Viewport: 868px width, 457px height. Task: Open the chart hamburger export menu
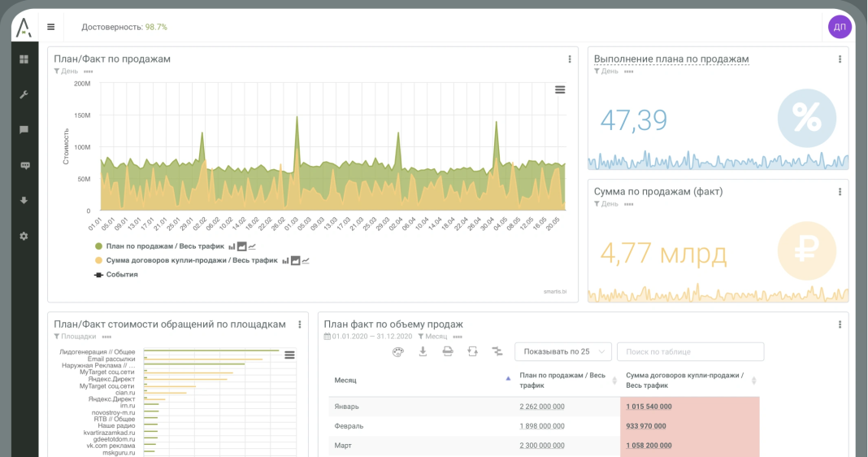point(560,89)
